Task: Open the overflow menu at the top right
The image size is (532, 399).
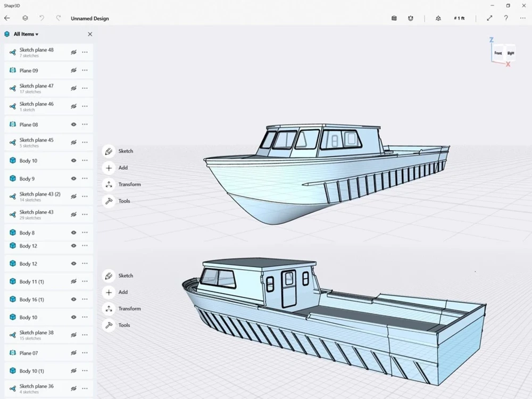Action: click(522, 18)
